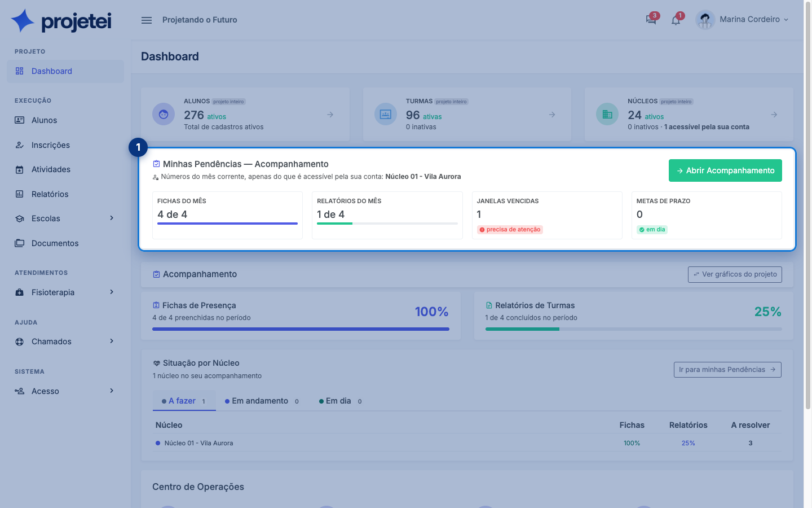Click the Núcleos card building icon

point(607,115)
